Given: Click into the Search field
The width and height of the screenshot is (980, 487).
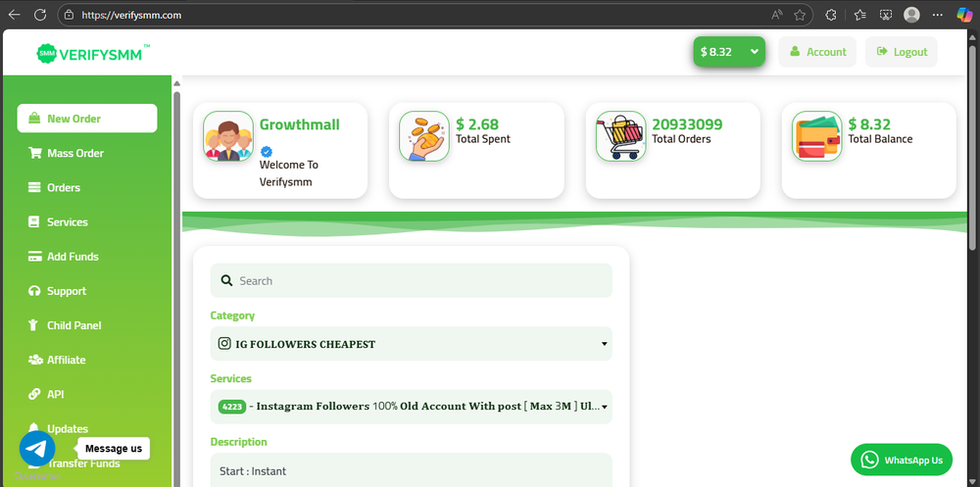Looking at the screenshot, I should point(412,280).
